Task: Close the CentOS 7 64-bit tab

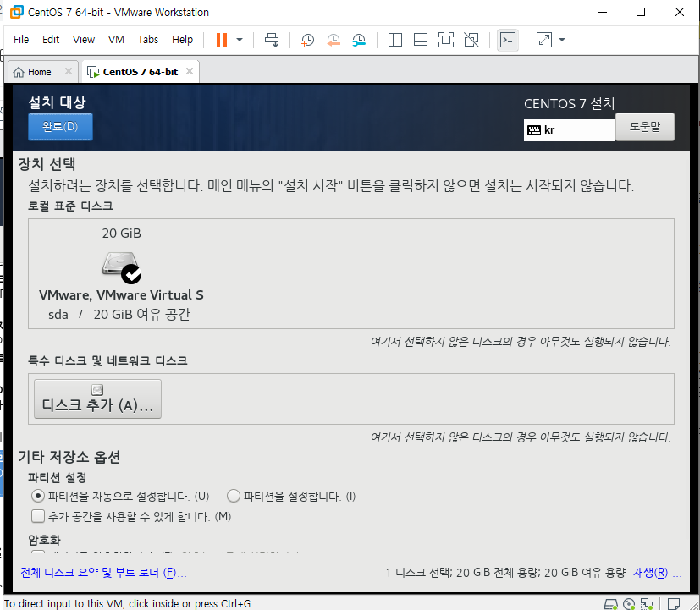Action: 190,71
